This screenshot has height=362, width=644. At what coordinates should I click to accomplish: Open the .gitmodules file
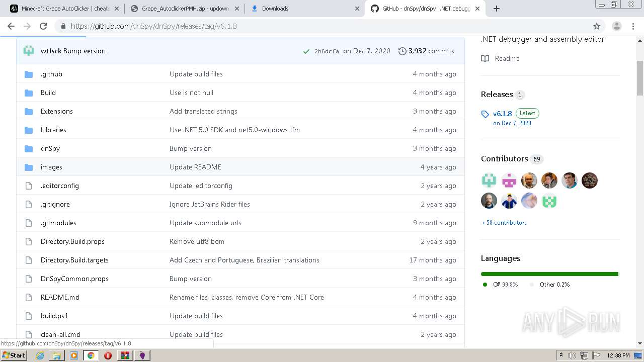pyautogui.click(x=58, y=223)
